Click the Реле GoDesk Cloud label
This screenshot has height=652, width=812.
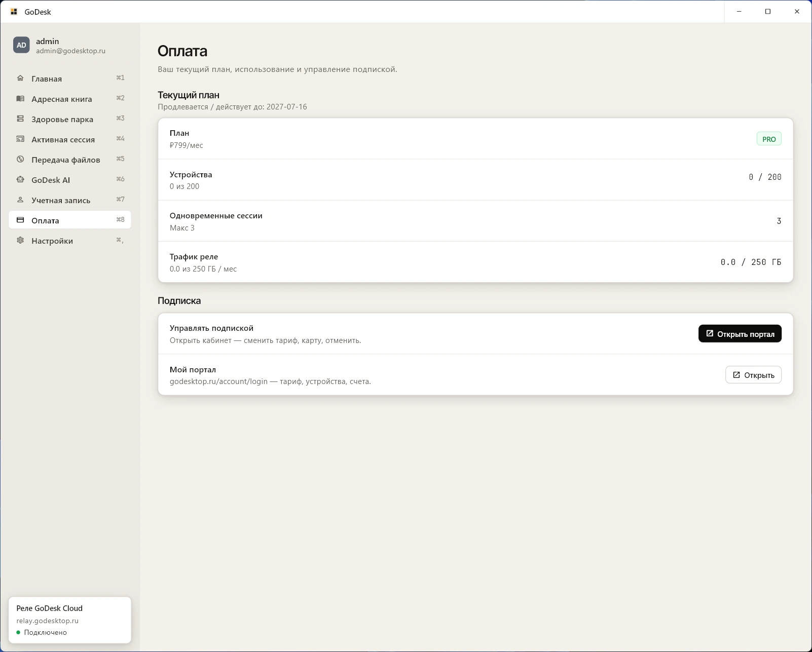(x=49, y=608)
